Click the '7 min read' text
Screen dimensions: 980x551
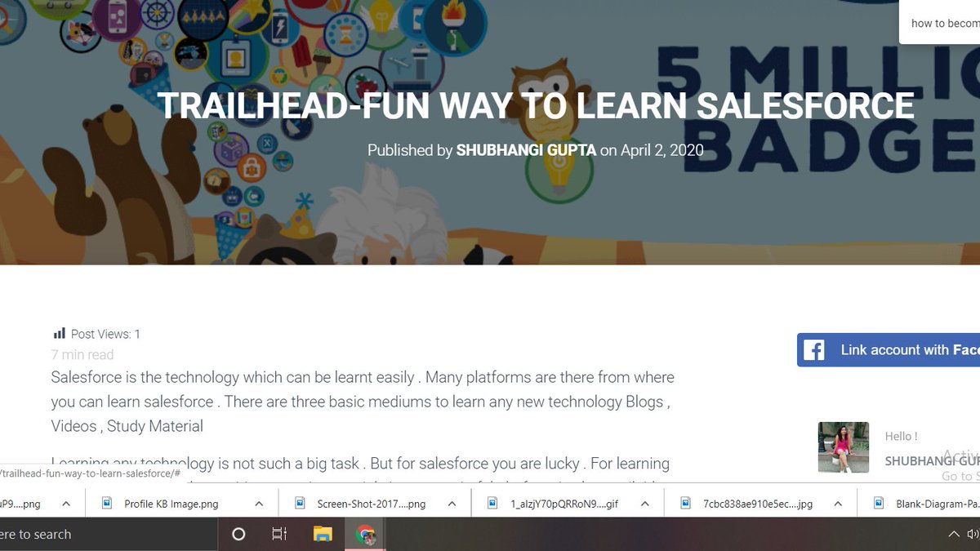pyautogui.click(x=82, y=355)
